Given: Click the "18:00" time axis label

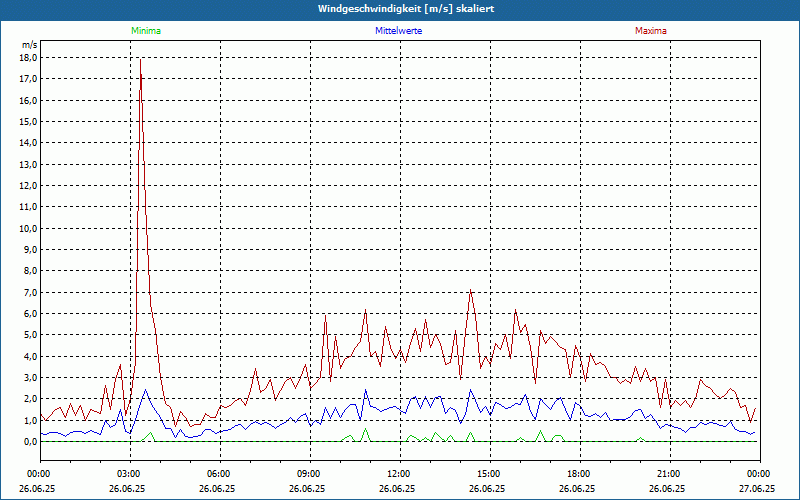Looking at the screenshot, I should pyautogui.click(x=577, y=474).
